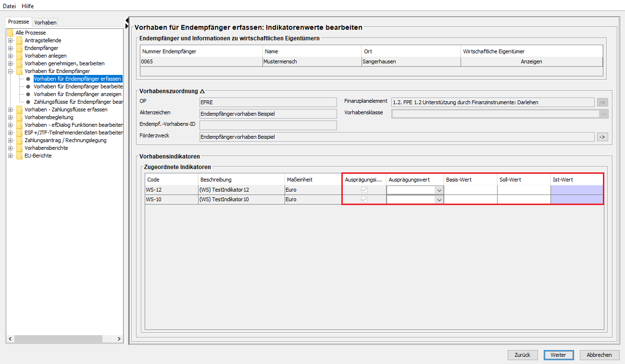Click tree panel scrollbar right arrow
The image size is (625, 364).
point(119,339)
